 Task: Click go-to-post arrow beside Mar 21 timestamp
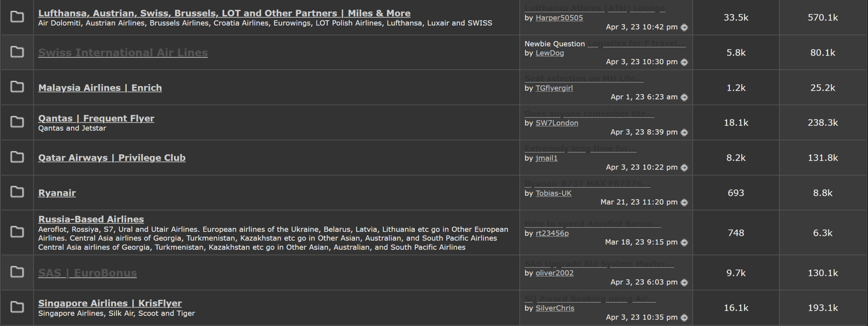(x=684, y=202)
